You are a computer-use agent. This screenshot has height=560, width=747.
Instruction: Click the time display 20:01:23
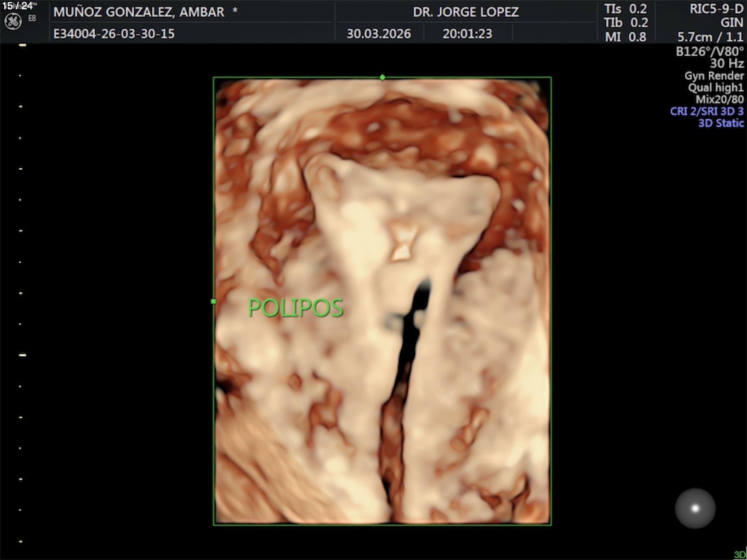click(x=467, y=34)
